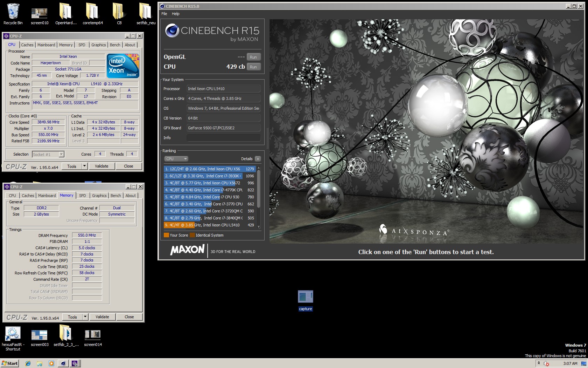Click the GFX Board field 'GeForce 9500 GT'
The width and height of the screenshot is (588, 368).
[223, 128]
